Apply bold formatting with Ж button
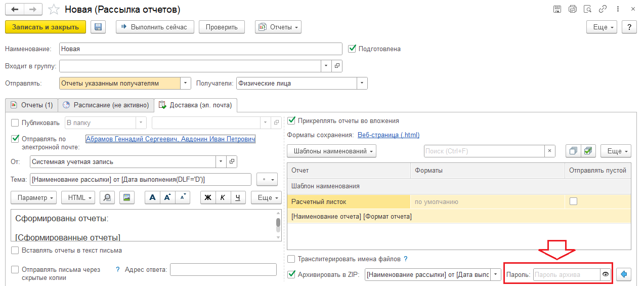This screenshot has height=286, width=644. point(207,197)
